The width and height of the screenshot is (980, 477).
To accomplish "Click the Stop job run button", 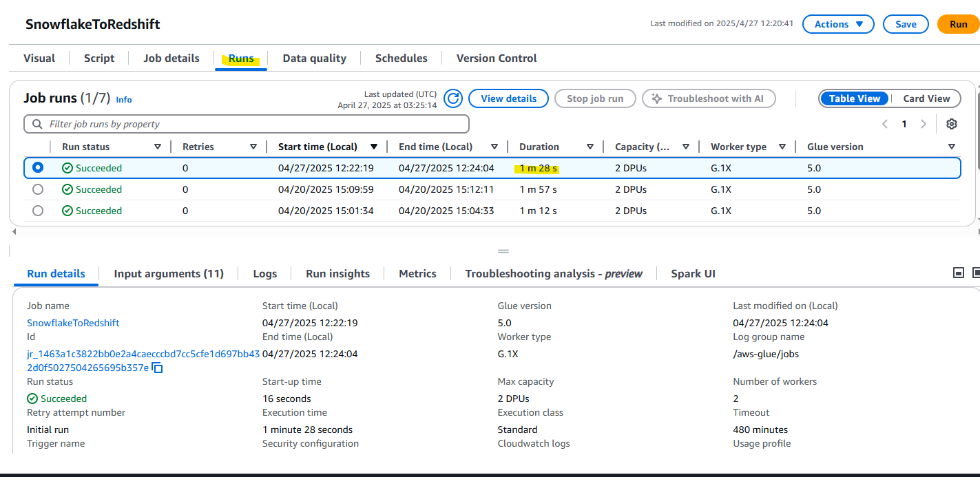I will tap(595, 98).
